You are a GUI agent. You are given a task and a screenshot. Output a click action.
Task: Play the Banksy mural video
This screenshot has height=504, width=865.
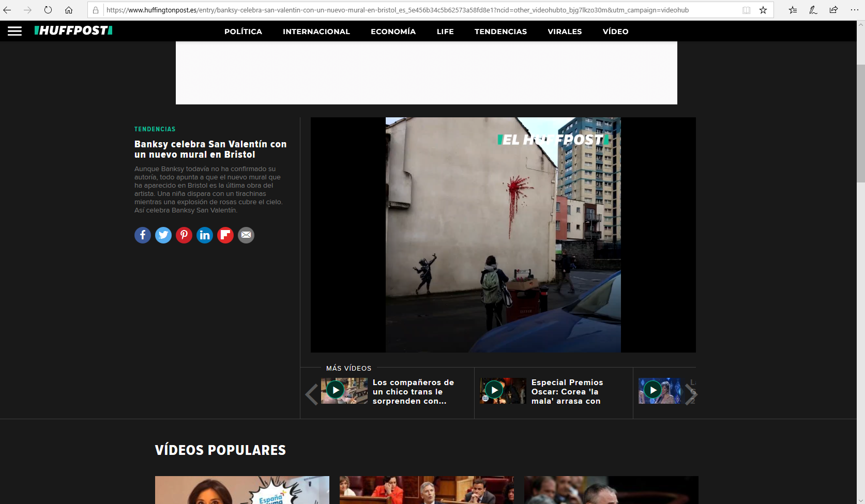tap(503, 235)
